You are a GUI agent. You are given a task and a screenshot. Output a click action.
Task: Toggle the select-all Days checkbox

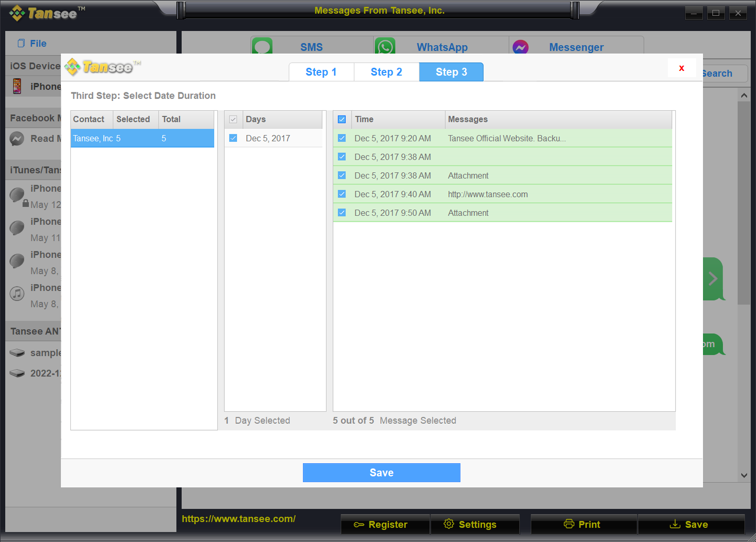coord(233,119)
